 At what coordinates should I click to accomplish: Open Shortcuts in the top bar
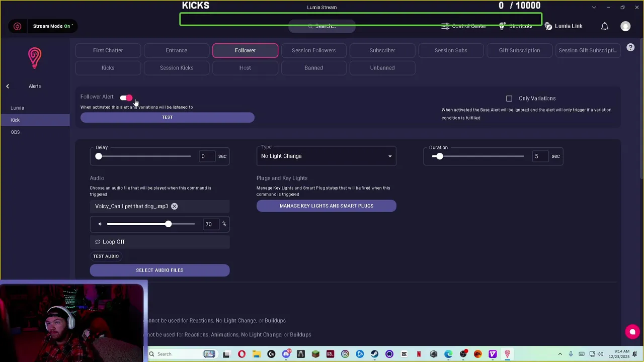[x=516, y=26]
